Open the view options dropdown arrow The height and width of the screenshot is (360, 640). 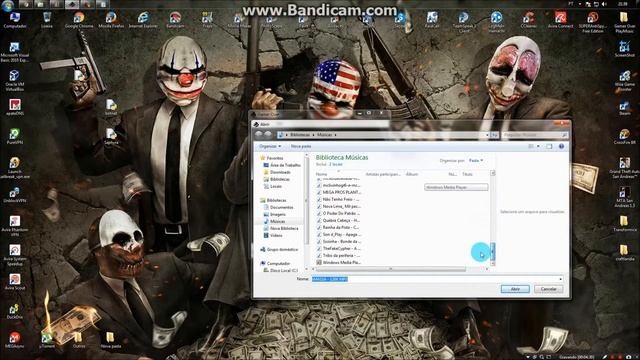coord(538,146)
